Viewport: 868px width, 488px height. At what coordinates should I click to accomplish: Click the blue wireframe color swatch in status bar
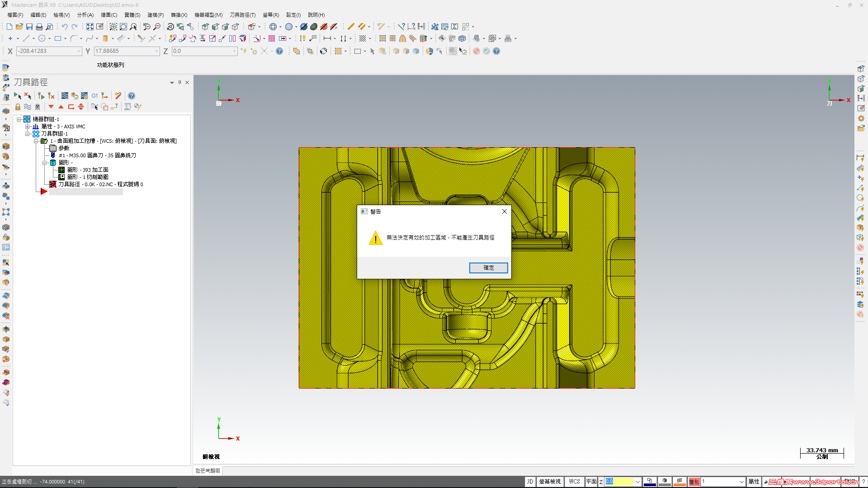(650, 482)
